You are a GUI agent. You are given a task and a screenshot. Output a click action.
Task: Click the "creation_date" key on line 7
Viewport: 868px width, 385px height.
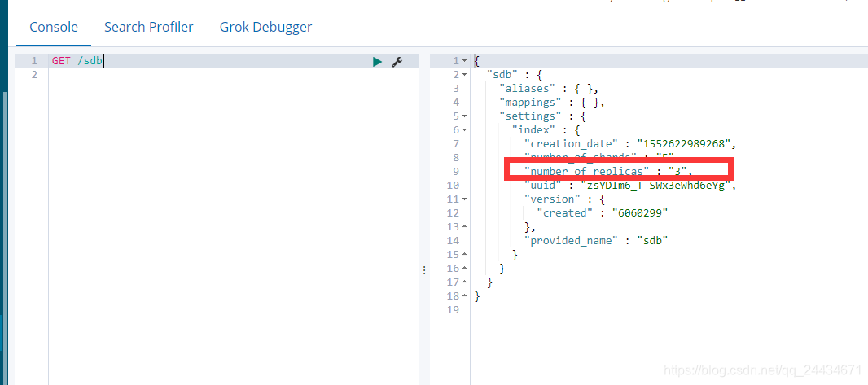pos(571,144)
